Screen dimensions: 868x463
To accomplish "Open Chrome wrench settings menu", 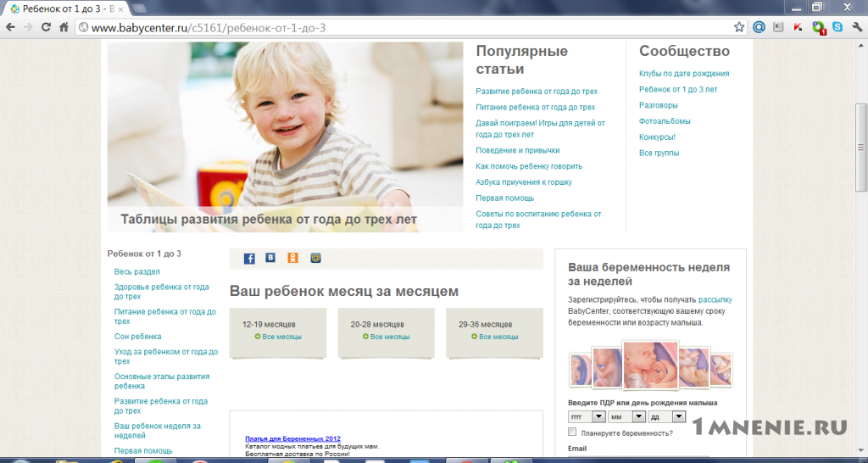I will coord(857,27).
